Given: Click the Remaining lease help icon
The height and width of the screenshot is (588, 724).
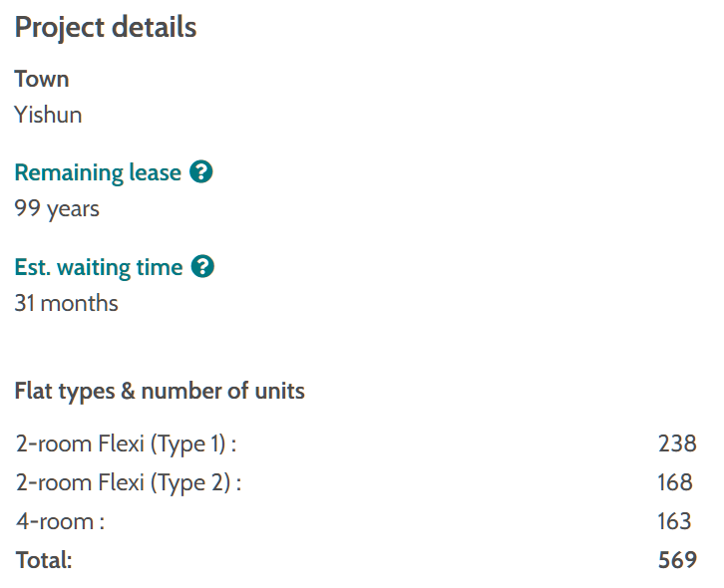Looking at the screenshot, I should [201, 172].
